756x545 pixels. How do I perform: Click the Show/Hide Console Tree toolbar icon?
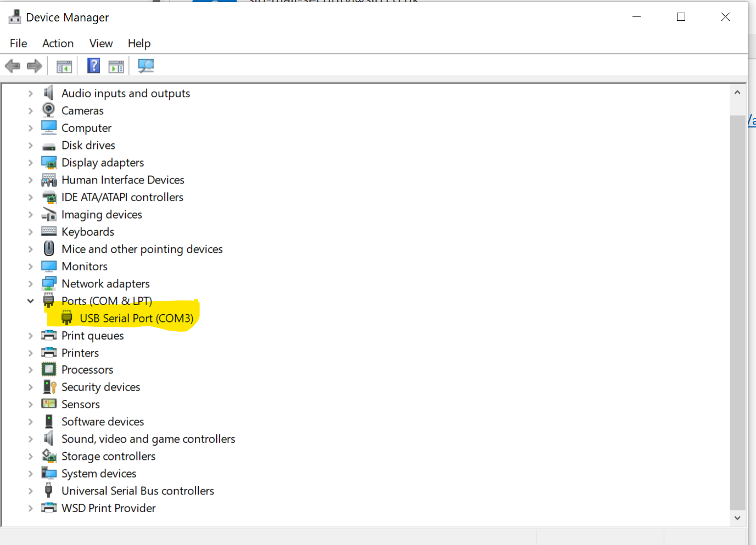click(x=64, y=65)
